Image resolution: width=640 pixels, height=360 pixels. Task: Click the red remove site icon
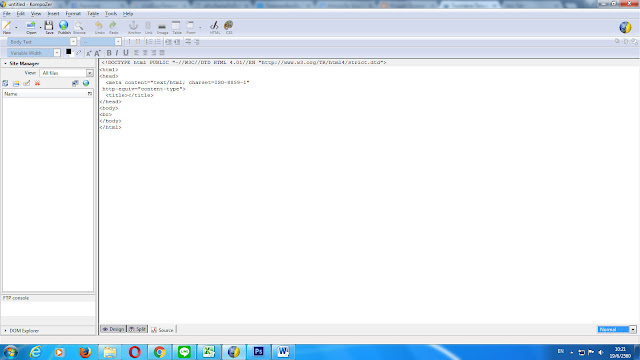click(x=37, y=83)
